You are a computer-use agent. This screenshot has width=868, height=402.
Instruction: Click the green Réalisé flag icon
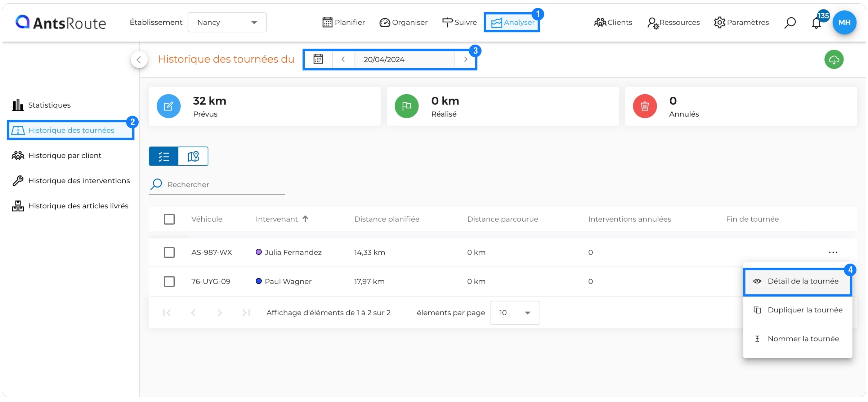point(407,106)
